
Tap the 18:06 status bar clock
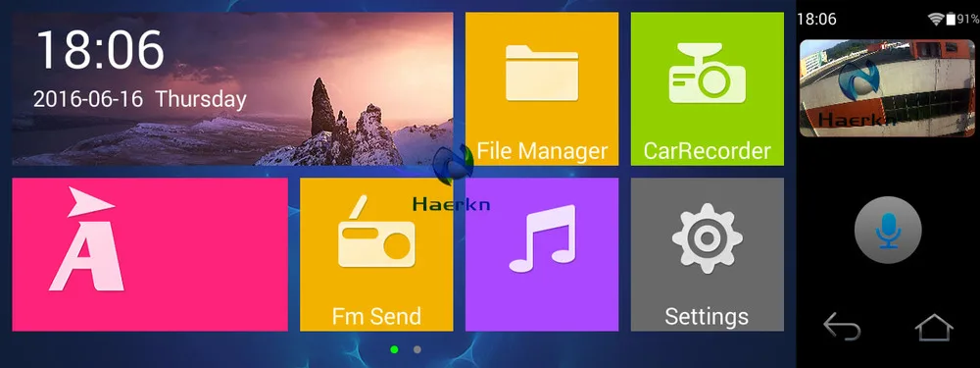click(816, 19)
